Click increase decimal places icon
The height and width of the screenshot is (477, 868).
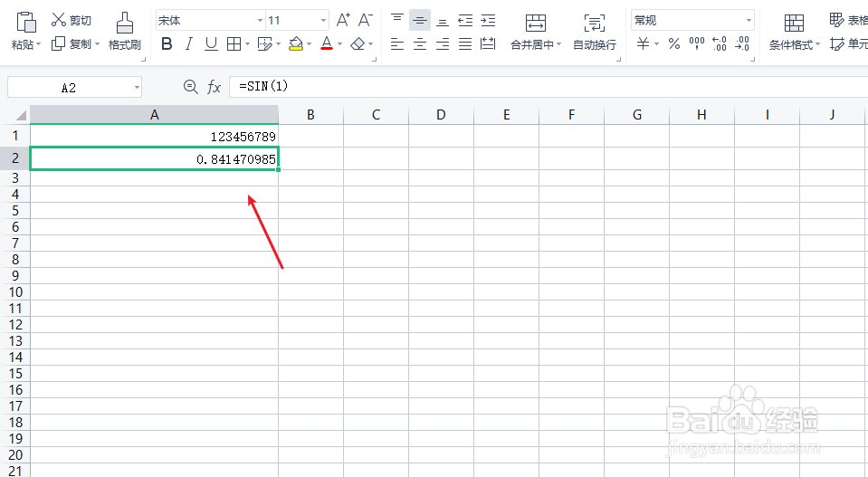(719, 43)
